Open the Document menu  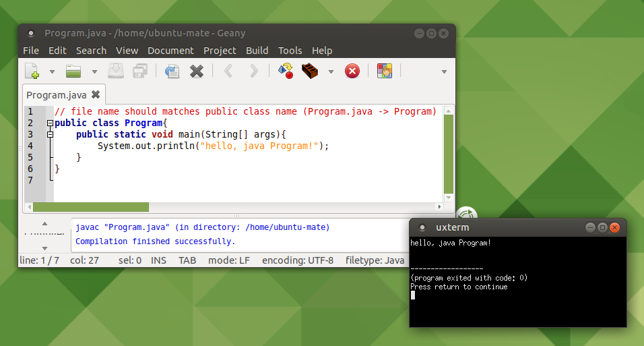170,51
